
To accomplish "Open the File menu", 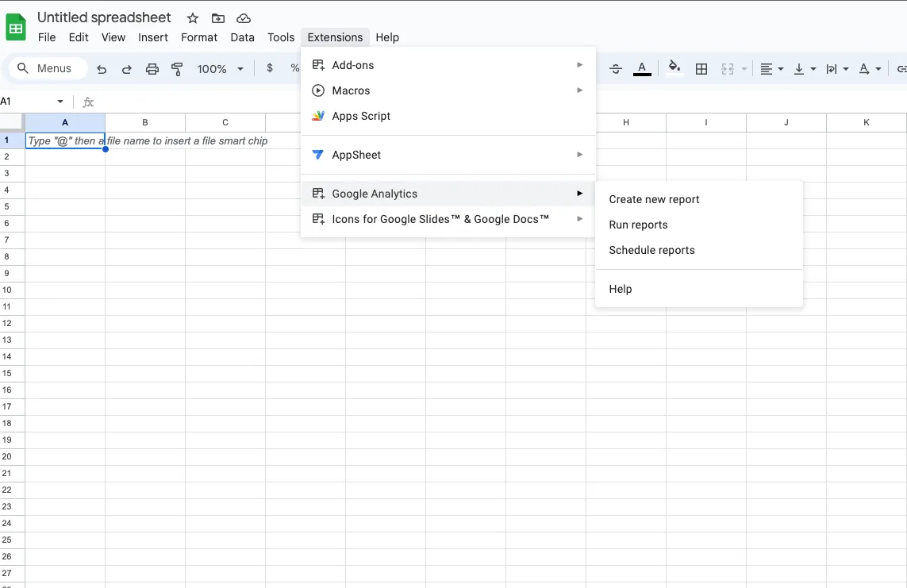I will click(47, 37).
